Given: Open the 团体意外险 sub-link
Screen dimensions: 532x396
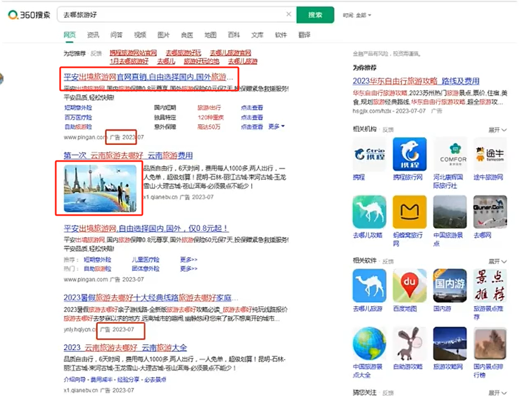Looking at the screenshot, I should click(x=146, y=269).
